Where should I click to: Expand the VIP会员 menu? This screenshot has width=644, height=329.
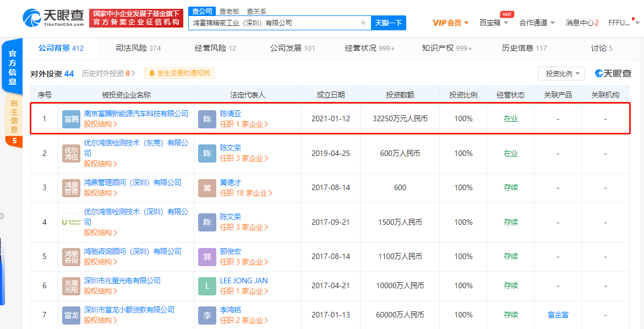(x=451, y=23)
